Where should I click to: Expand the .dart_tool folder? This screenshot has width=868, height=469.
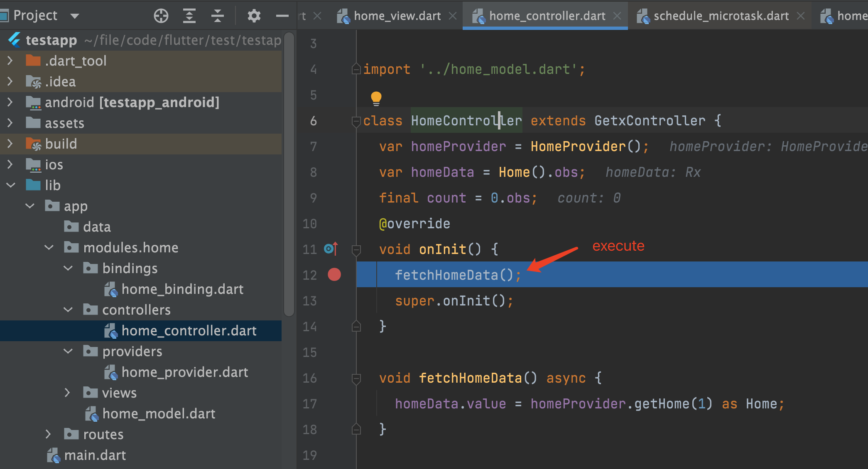[x=10, y=61]
